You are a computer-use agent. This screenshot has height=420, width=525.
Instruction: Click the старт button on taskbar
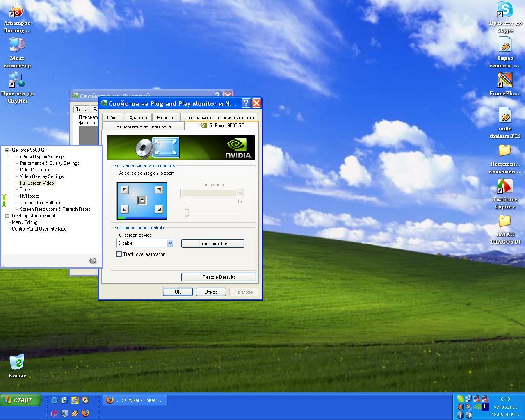(x=21, y=400)
